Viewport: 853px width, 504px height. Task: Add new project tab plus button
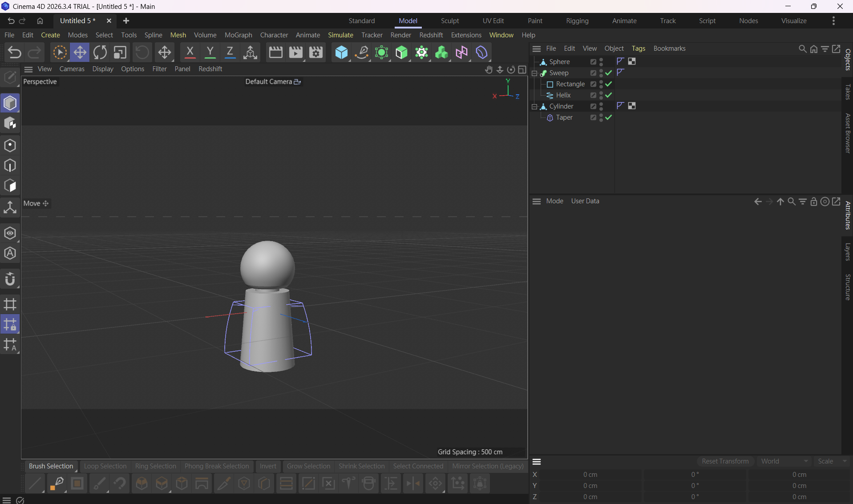pyautogui.click(x=126, y=21)
